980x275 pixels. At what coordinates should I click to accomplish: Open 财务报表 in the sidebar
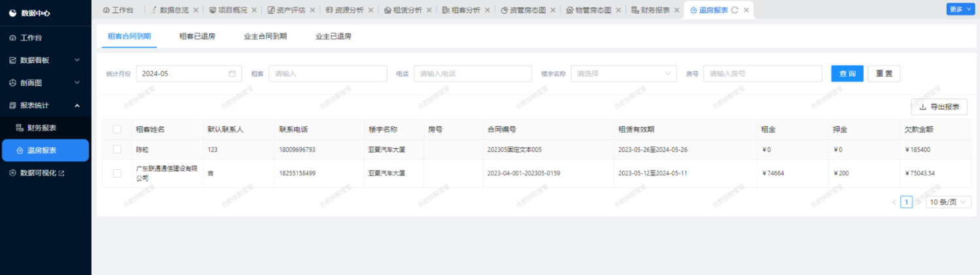[45, 127]
